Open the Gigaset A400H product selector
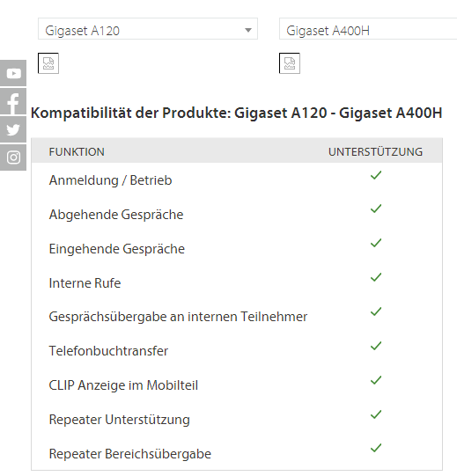 (368, 29)
